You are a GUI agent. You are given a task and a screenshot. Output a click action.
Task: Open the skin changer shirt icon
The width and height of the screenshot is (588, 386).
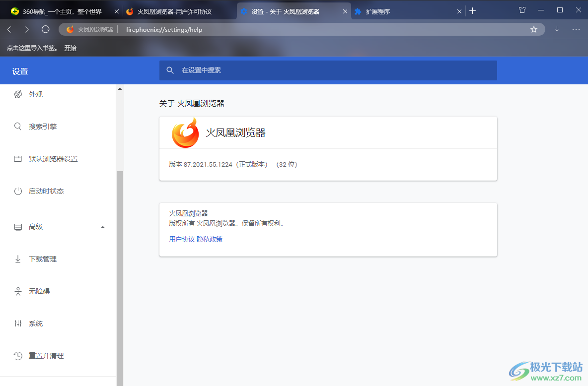pyautogui.click(x=522, y=10)
